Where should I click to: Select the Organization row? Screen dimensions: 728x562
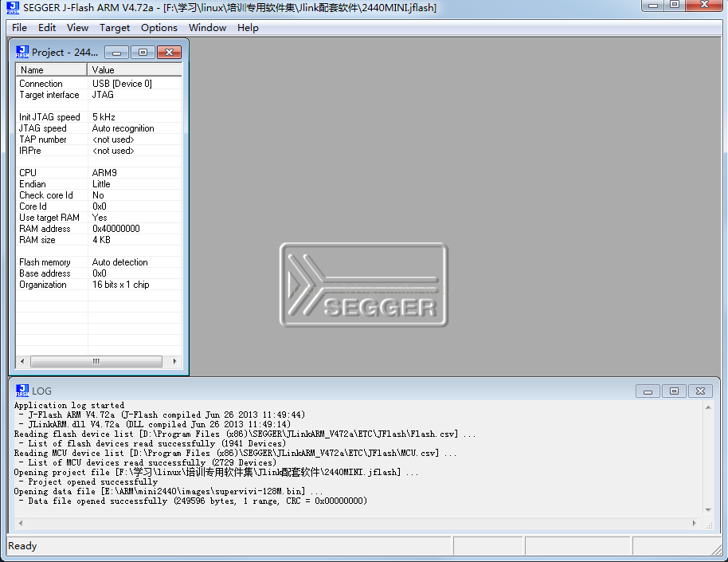pyautogui.click(x=99, y=285)
